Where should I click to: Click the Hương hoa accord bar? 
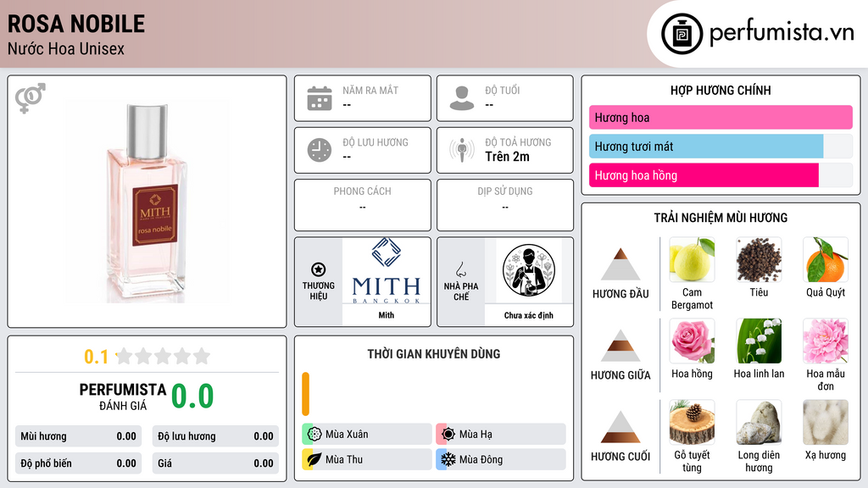[721, 117]
